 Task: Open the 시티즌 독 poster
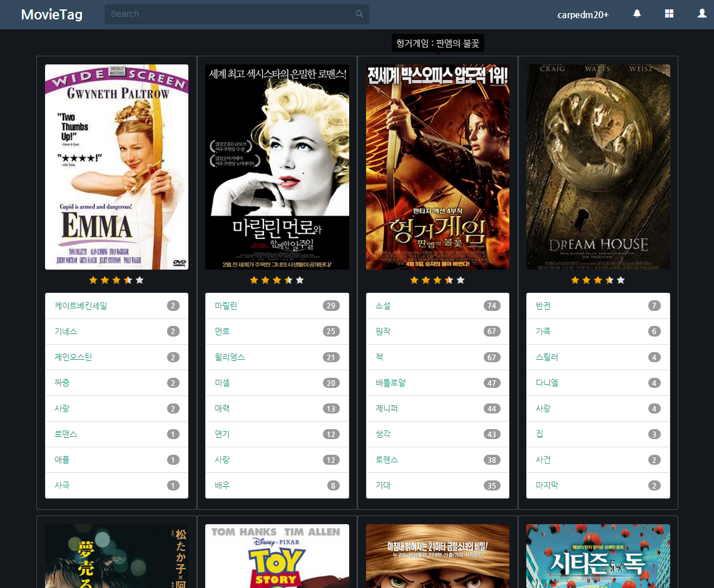(x=598, y=555)
